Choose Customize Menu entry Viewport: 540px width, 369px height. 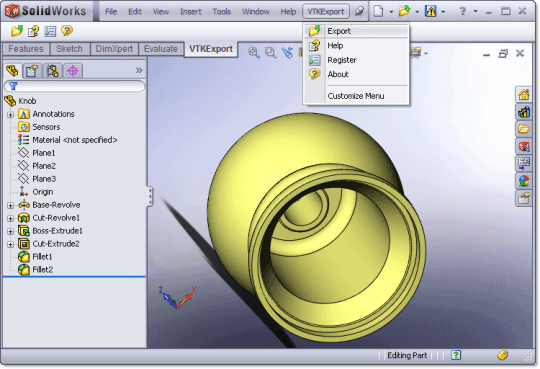356,96
